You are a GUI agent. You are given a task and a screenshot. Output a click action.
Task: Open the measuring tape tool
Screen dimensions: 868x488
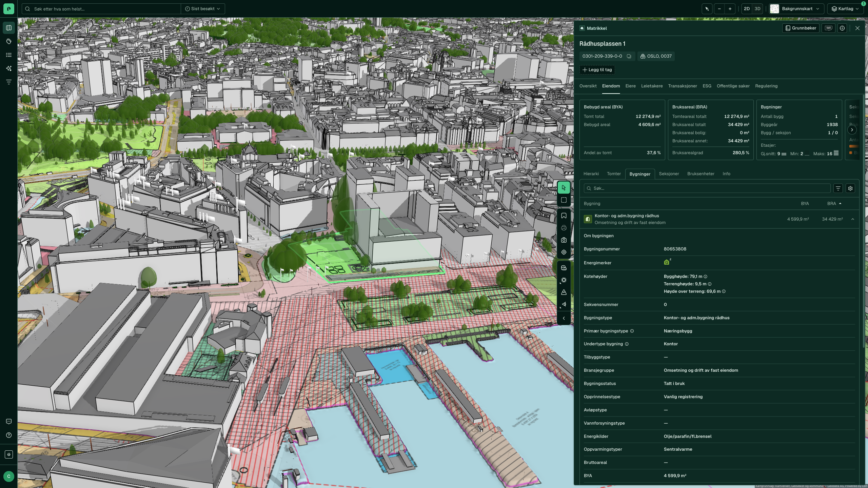click(x=564, y=268)
